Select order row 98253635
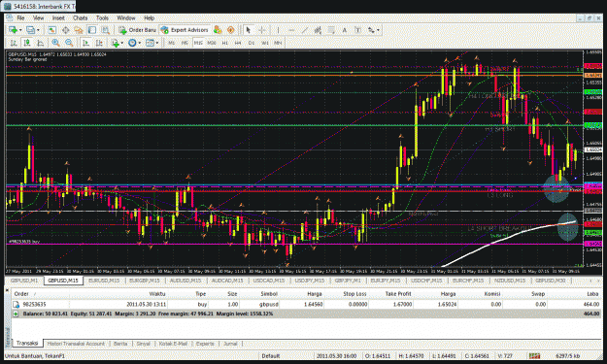The height and width of the screenshot is (364, 607). tap(306, 305)
